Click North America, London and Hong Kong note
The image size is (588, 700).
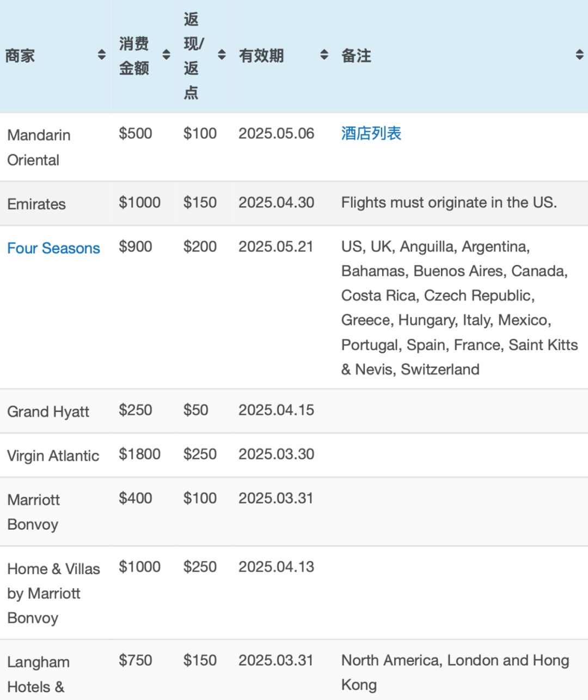(x=455, y=673)
